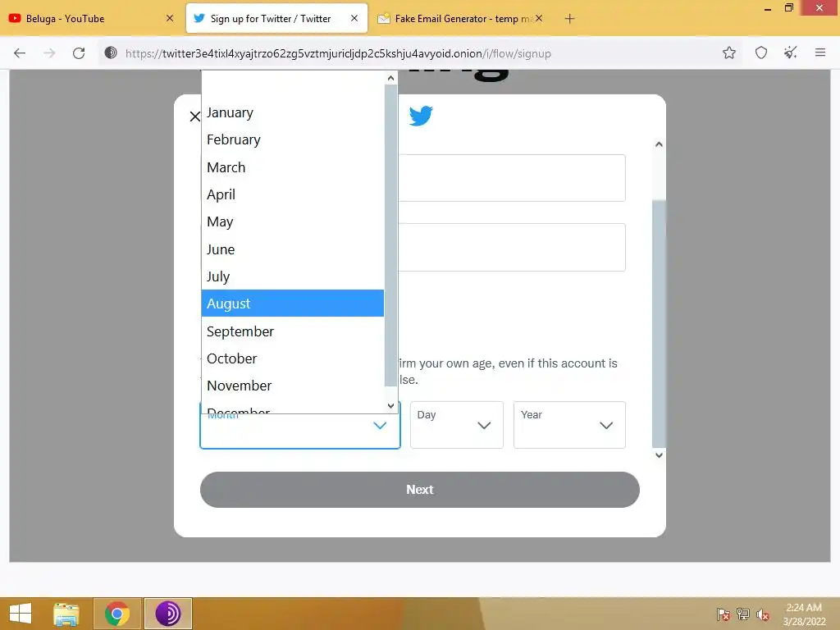840x630 pixels.
Task: Open the Windows Start menu
Action: point(21,614)
